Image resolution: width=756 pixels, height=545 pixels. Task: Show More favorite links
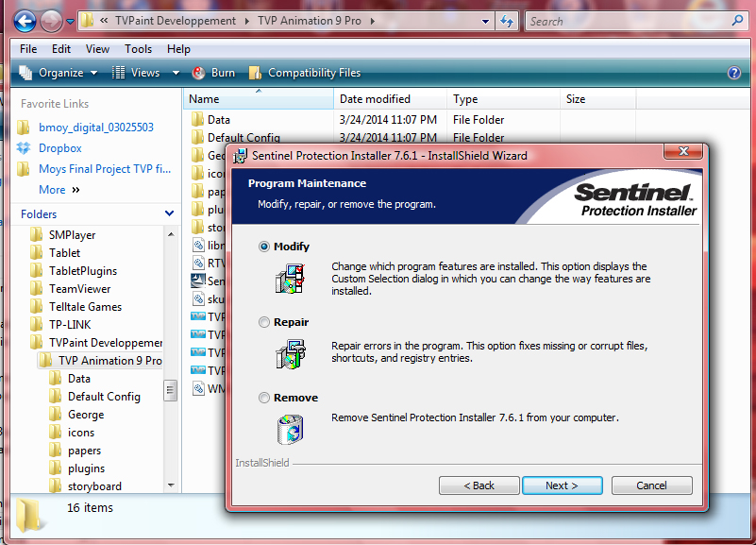(x=59, y=190)
